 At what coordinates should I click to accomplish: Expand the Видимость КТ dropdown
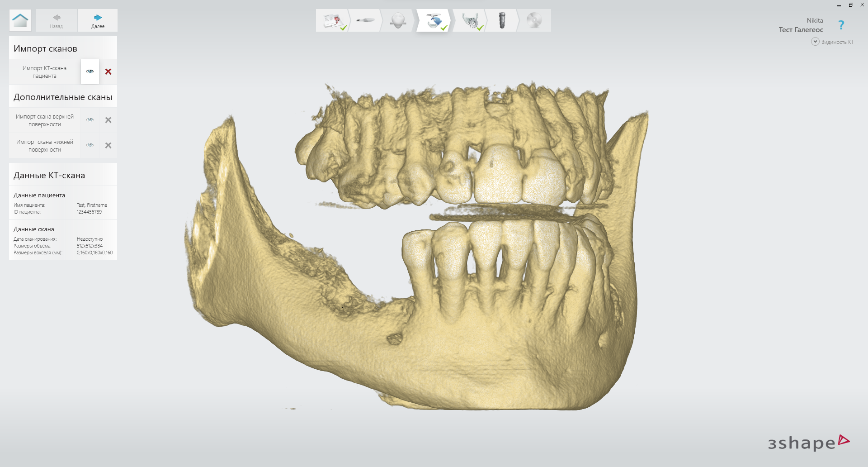[x=815, y=42]
